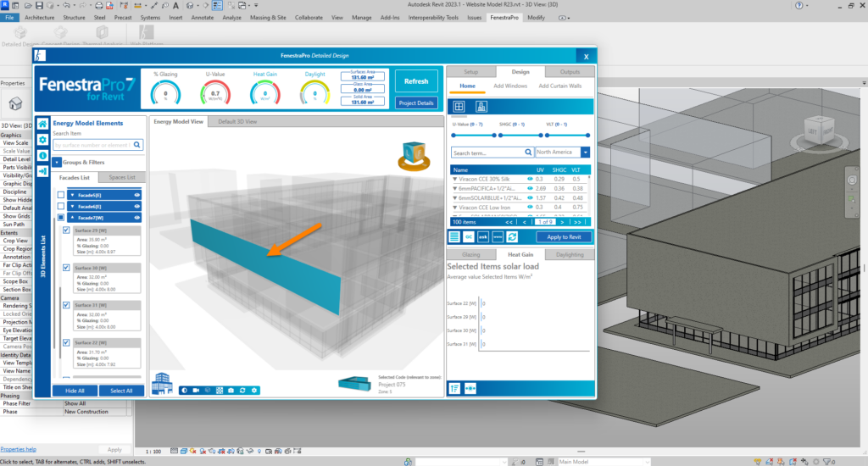The width and height of the screenshot is (868, 466).
Task: Select the building icon in Design panel
Action: coord(481,107)
